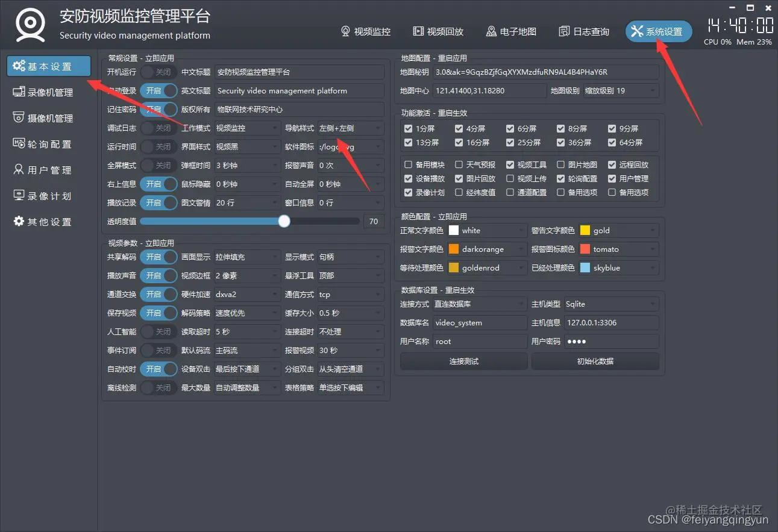This screenshot has height=532, width=778.
Task: Open 通信方式 dropdown showing tcp
Action: 351,294
